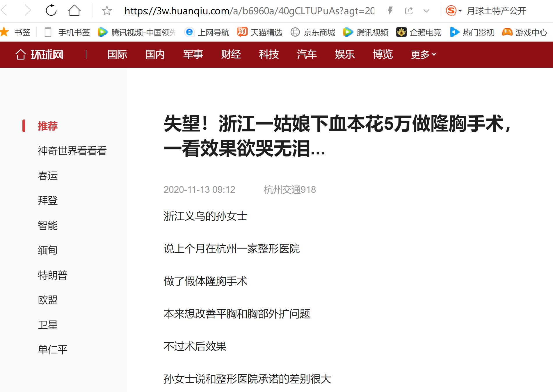Screen dimensions: 553x392
Task: Open the 缅甸 sidebar topic
Action: (48, 250)
